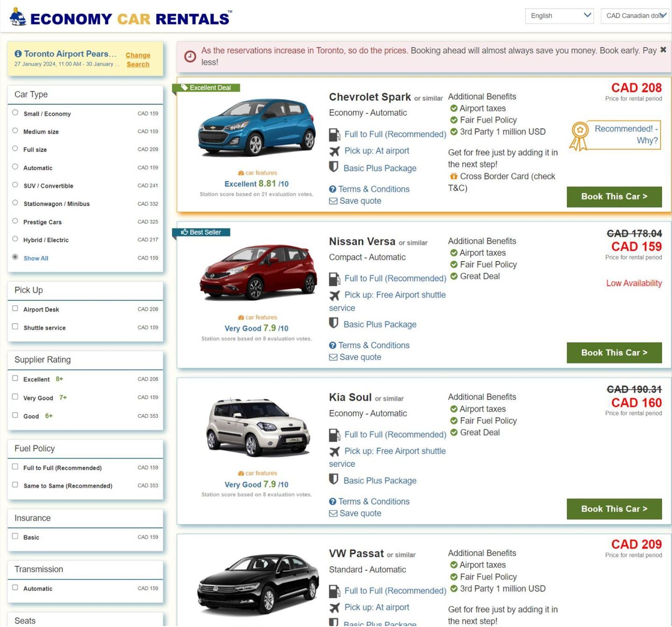Click the fuel pump icon for Chevrolet Spark

coord(335,135)
